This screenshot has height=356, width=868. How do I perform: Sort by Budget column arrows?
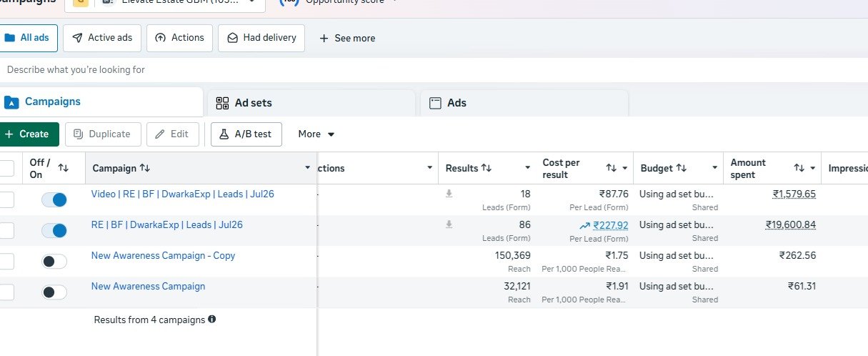click(x=682, y=168)
